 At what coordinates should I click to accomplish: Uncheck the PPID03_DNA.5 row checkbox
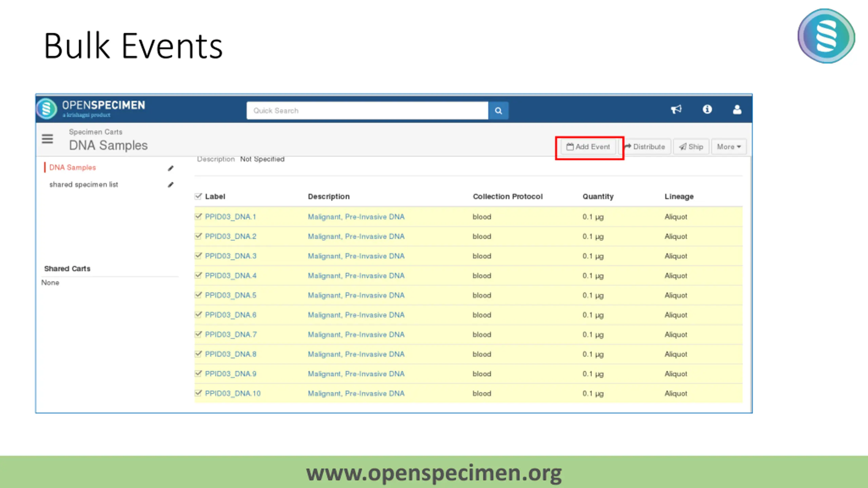click(x=198, y=295)
